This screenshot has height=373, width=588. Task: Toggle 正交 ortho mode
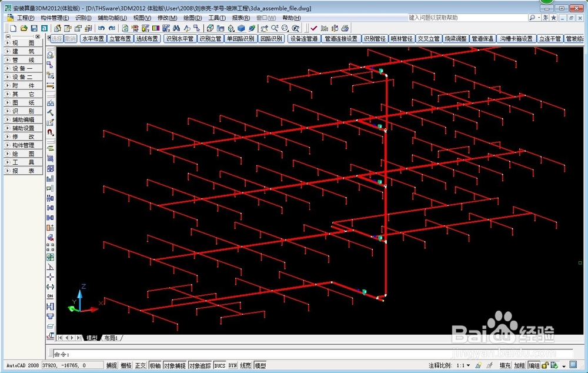(x=141, y=365)
